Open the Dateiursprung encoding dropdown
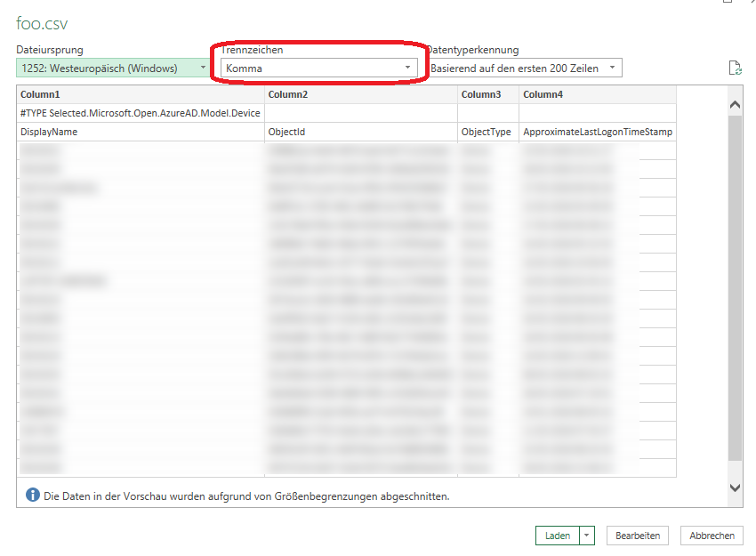 click(113, 68)
